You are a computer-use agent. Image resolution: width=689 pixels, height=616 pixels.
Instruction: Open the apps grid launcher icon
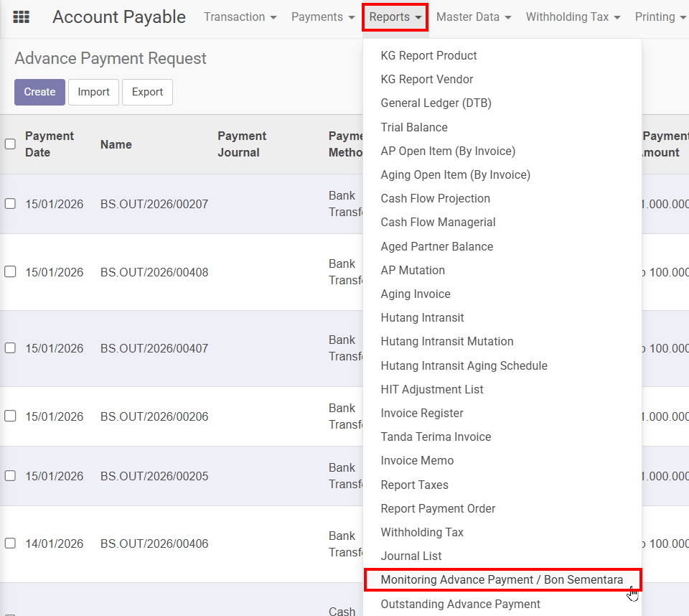(22, 17)
